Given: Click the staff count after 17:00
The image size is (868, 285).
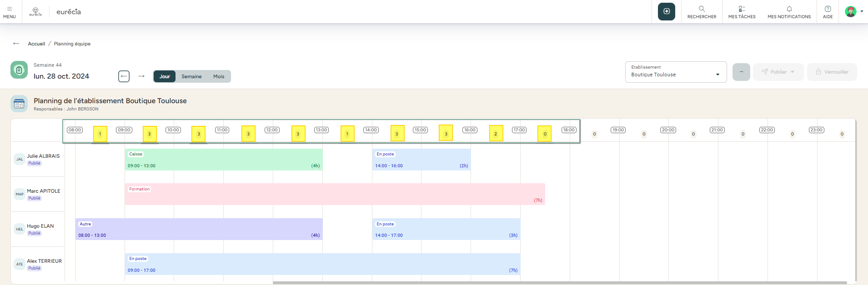Looking at the screenshot, I should click(x=545, y=134).
